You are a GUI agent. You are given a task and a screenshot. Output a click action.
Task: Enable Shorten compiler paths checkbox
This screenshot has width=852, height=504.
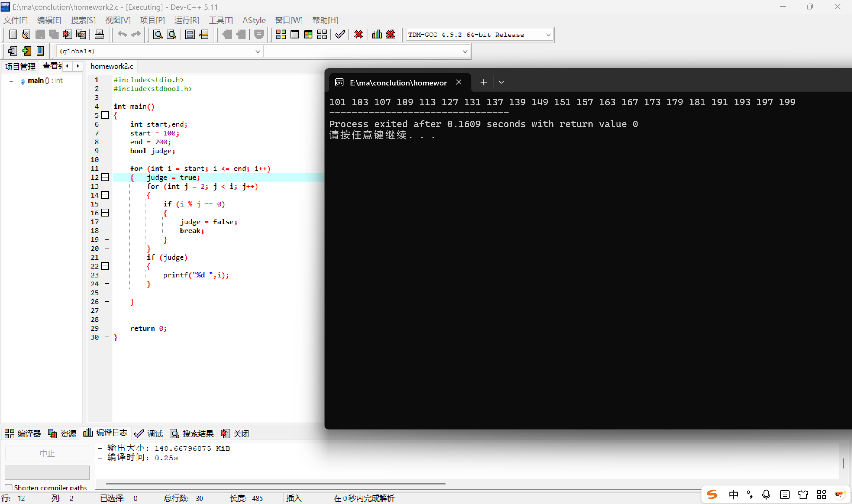click(9, 487)
